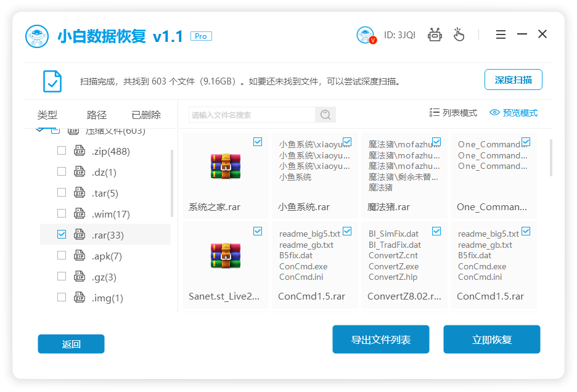Click the .zip file type icon
Image resolution: width=577 pixels, height=392 pixels.
(80, 150)
